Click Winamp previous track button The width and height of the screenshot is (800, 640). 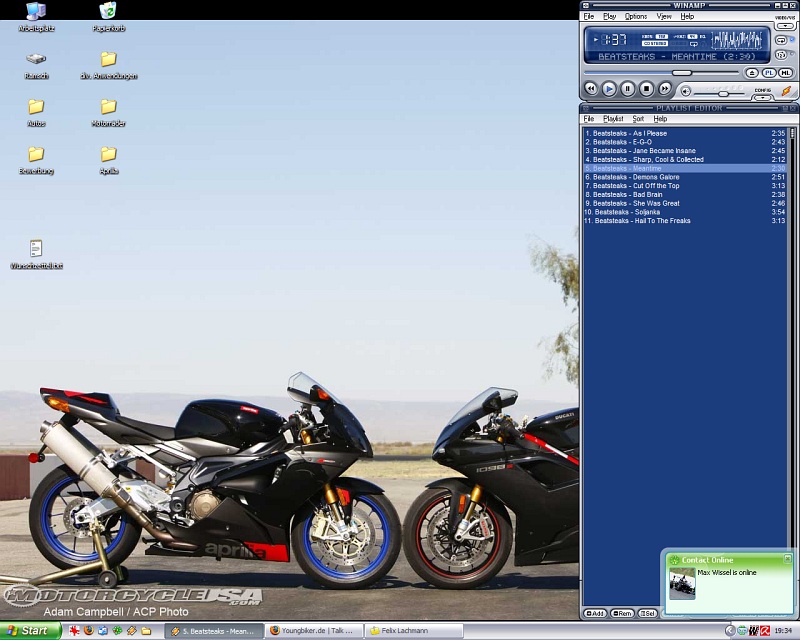click(591, 89)
